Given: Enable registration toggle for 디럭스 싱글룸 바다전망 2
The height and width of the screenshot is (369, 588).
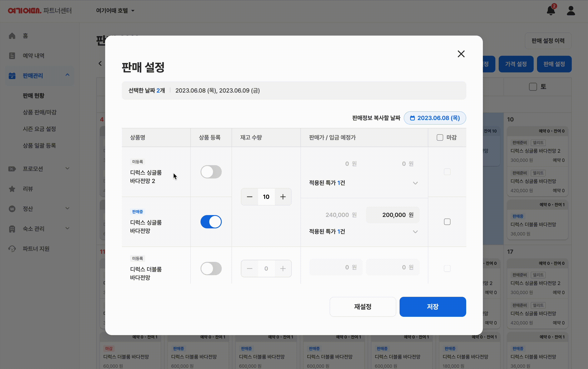Looking at the screenshot, I should 211,172.
